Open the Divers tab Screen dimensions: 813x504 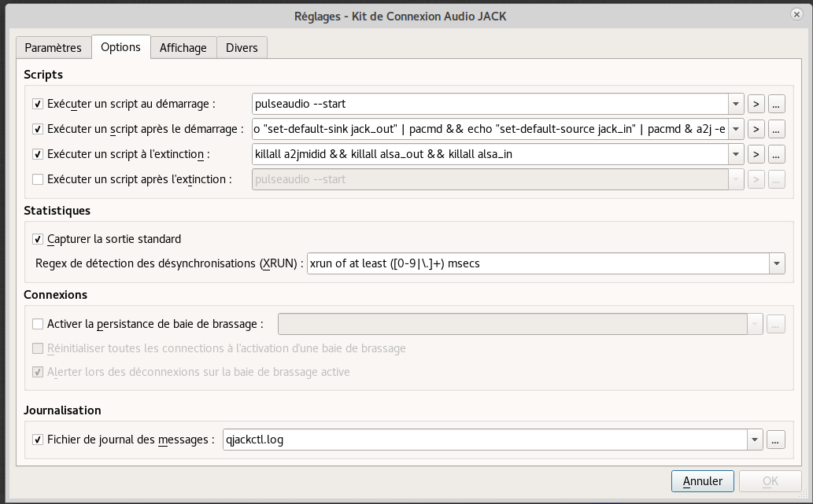coord(242,47)
